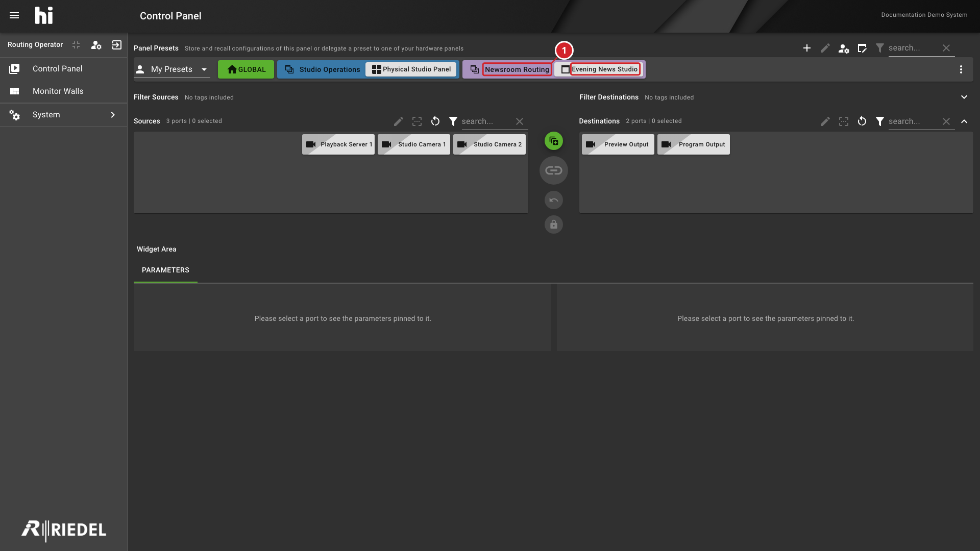Edit panel presets with the pencil icon
This screenshot has width=980, height=551.
(825, 48)
